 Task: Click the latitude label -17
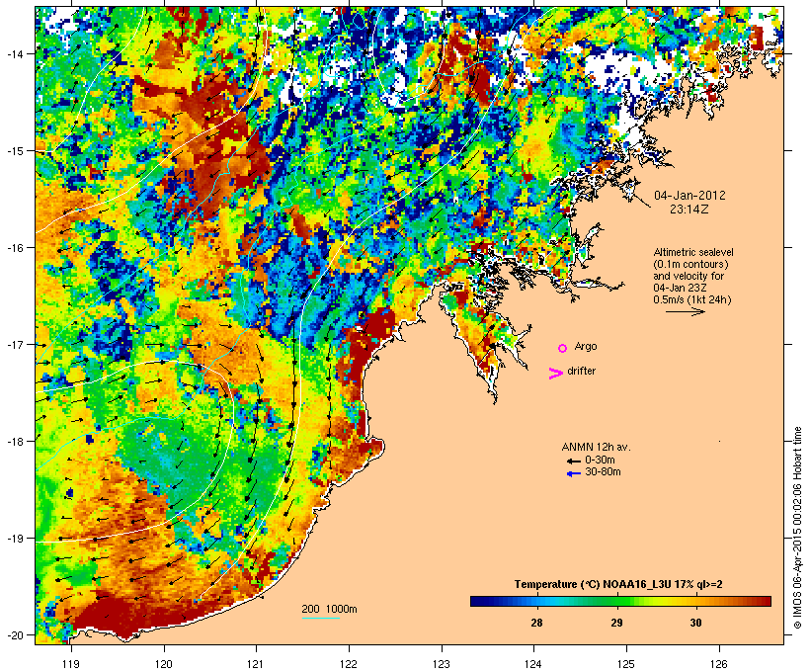tap(15, 345)
